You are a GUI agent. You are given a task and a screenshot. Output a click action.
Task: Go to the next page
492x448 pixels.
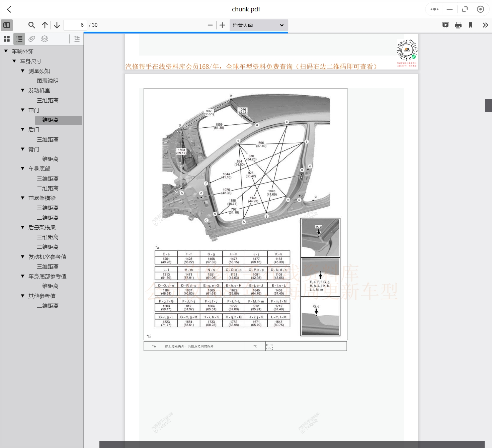[57, 25]
